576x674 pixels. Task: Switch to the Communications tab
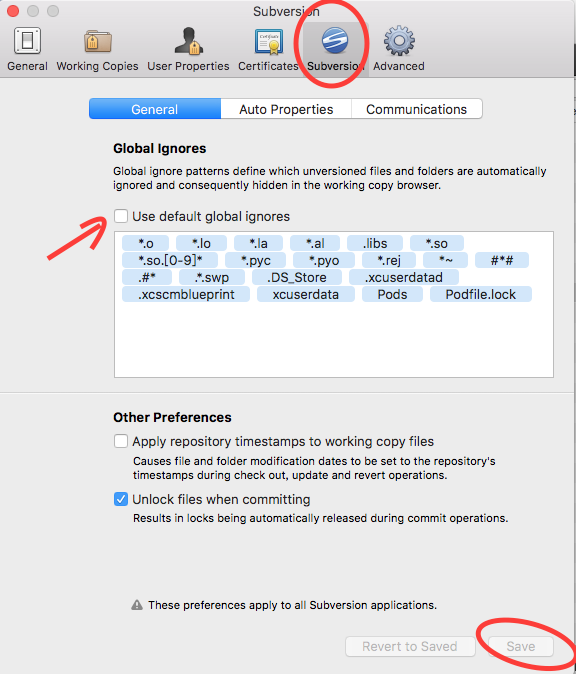(x=417, y=109)
